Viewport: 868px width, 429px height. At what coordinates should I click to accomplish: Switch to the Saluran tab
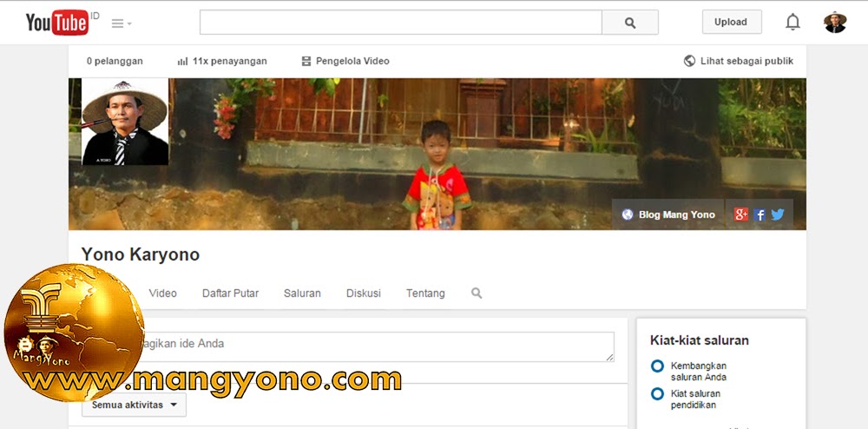(x=302, y=294)
